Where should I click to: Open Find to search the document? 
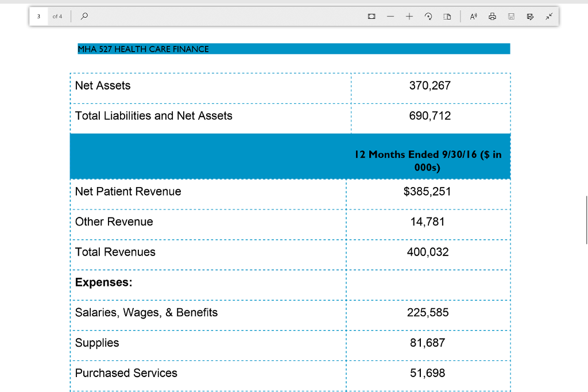pyautogui.click(x=84, y=16)
